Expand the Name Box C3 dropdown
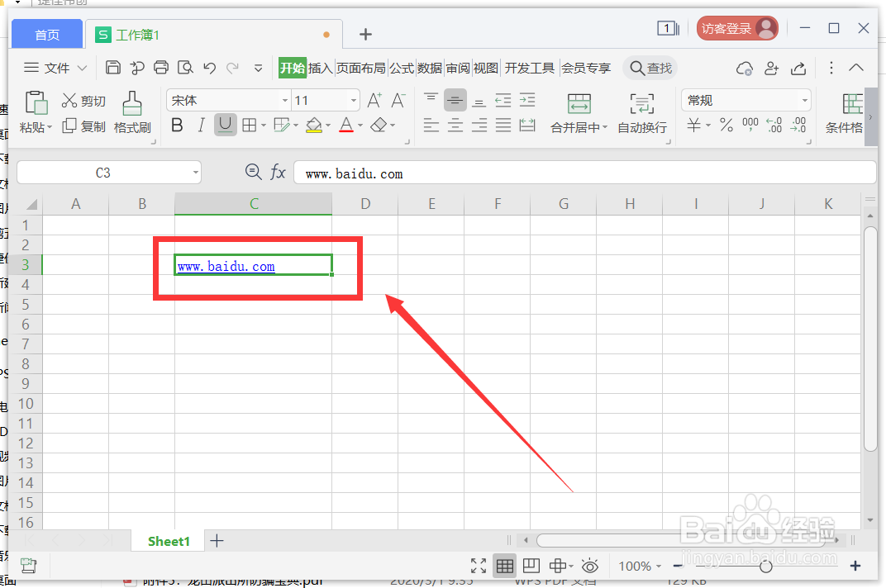 pos(196,173)
